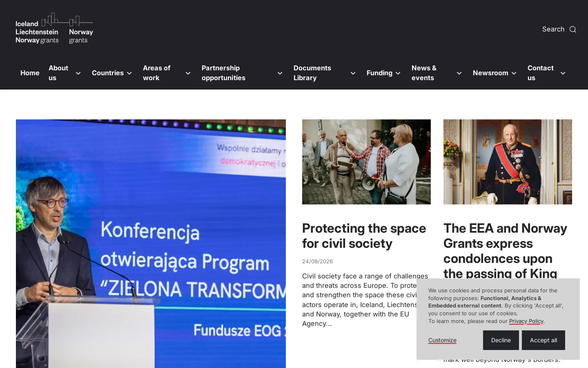588x368 pixels.
Task: Open the 'Protecting the space for civil society' article
Action: tap(364, 236)
